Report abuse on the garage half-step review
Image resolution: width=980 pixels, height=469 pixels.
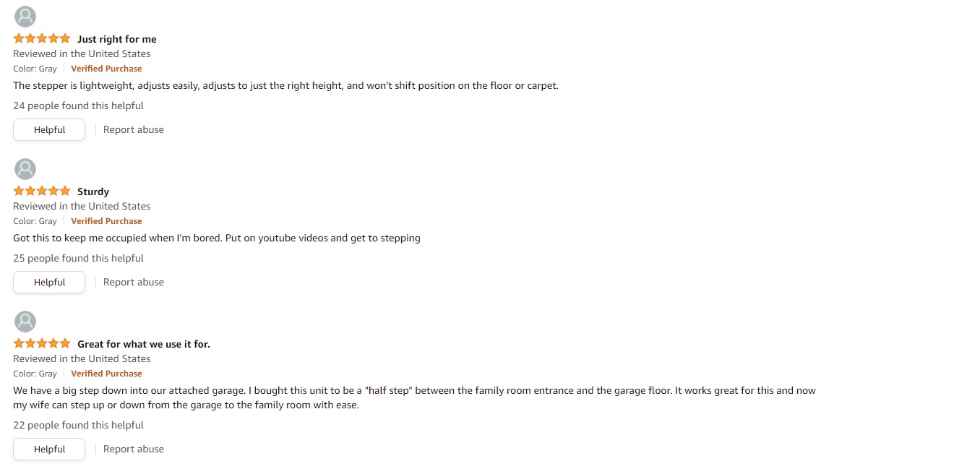pyautogui.click(x=134, y=449)
